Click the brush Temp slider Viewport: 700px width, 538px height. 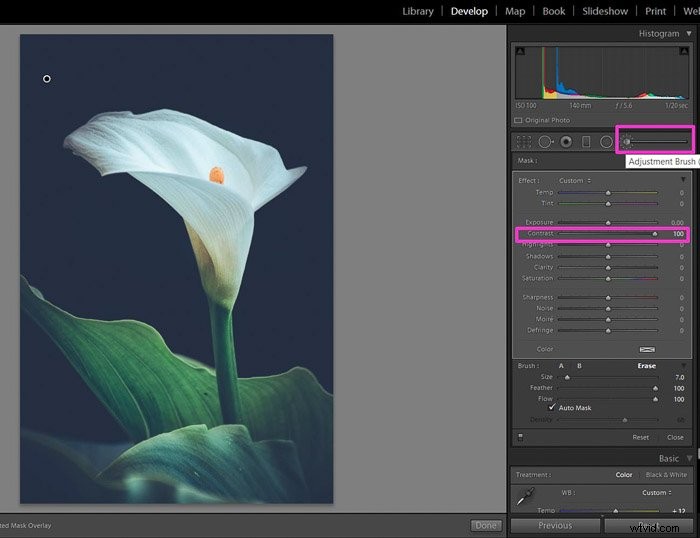(608, 192)
